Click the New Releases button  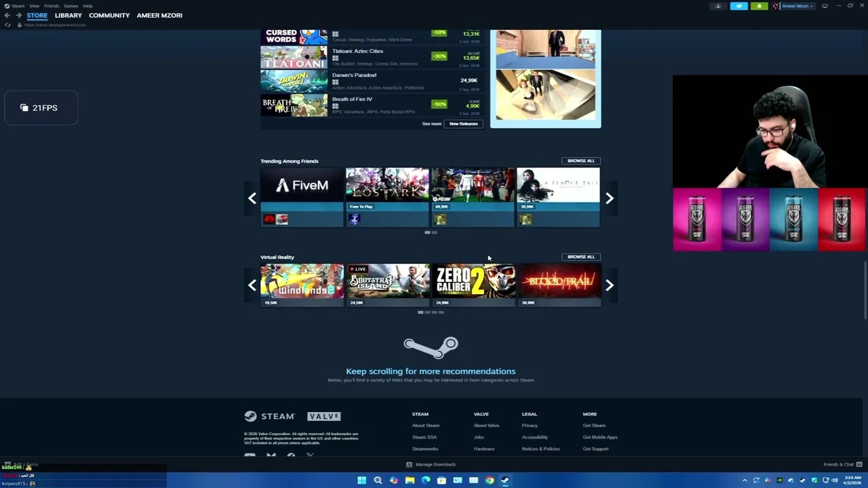(463, 123)
